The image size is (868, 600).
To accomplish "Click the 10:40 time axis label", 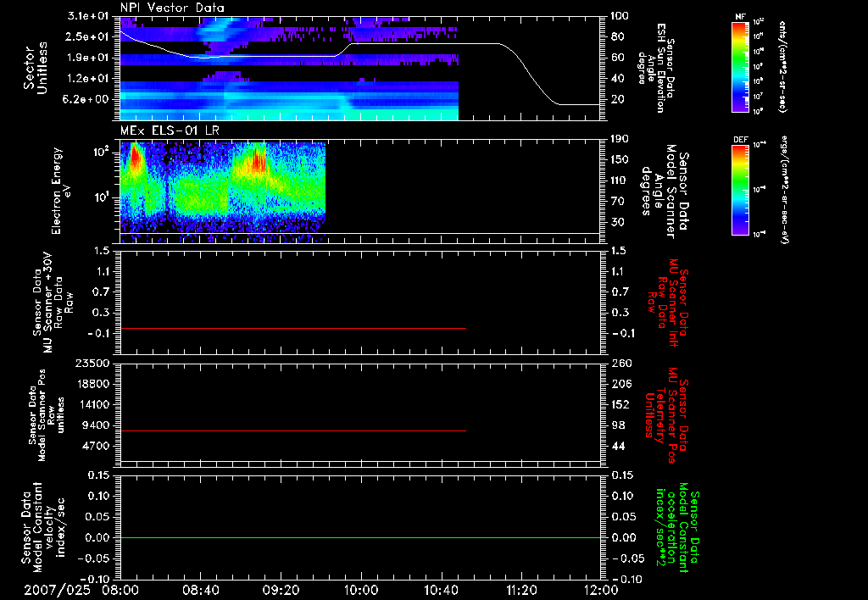I will (441, 590).
